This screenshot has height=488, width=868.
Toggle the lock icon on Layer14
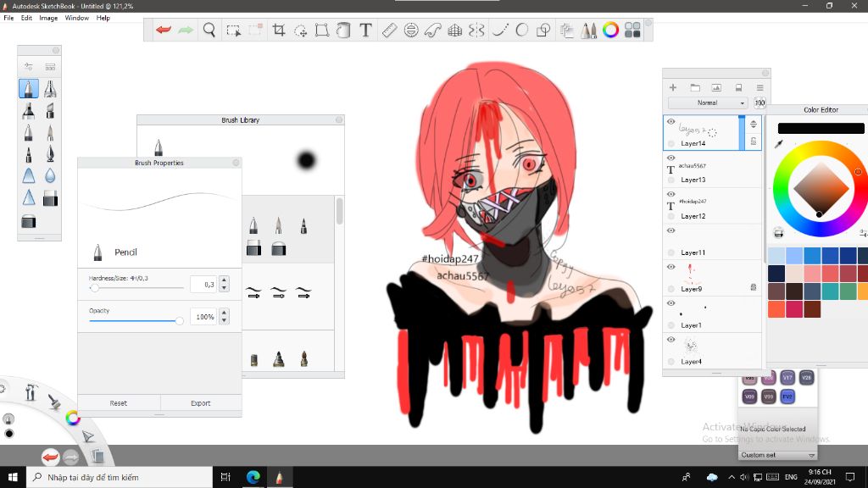[754, 142]
